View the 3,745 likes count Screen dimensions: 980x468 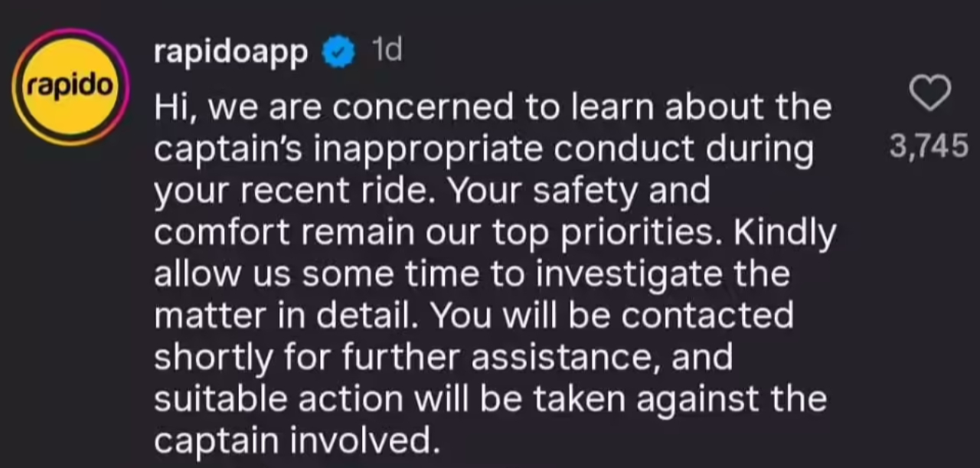[x=929, y=146]
